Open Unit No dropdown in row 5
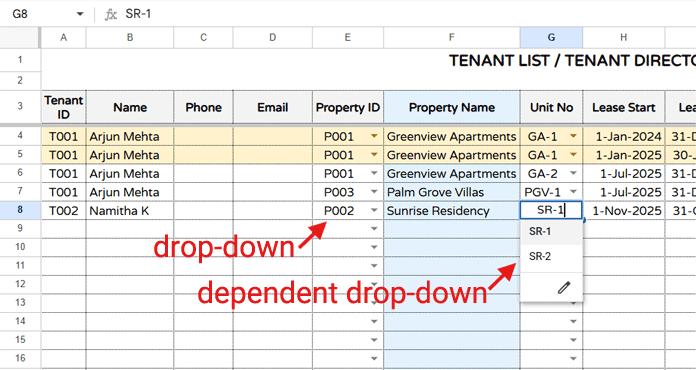696x370 pixels. [x=573, y=155]
